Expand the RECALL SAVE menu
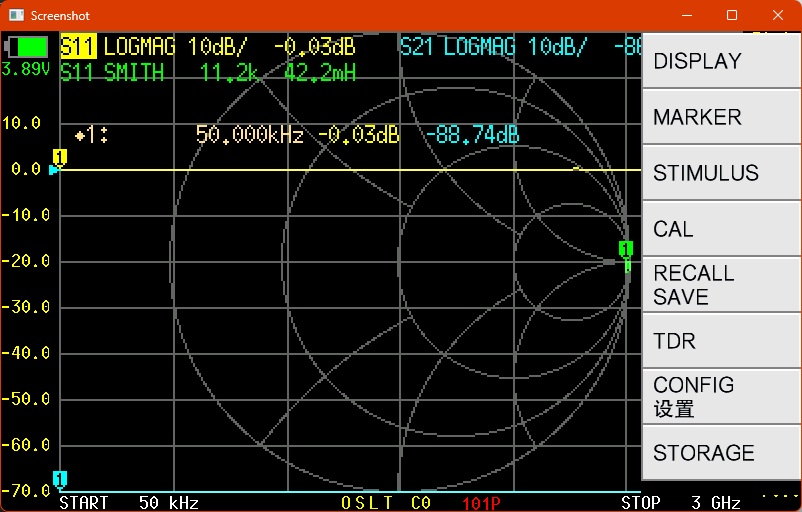Screen dimensions: 802x512 coord(720,285)
